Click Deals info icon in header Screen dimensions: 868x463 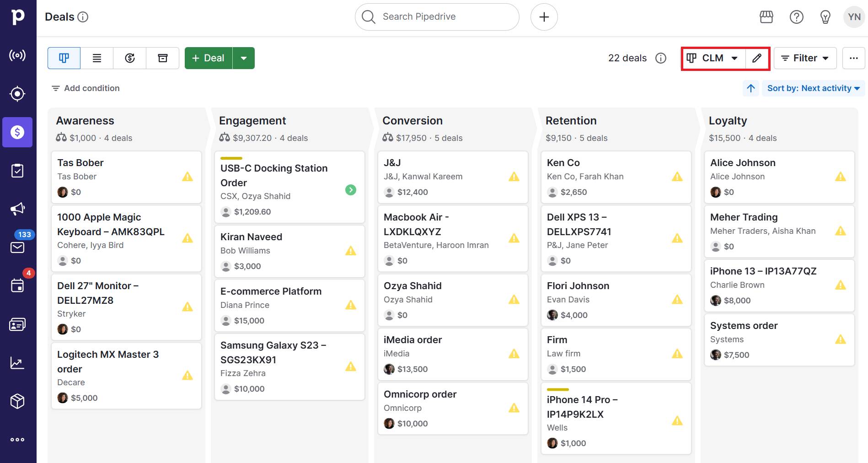(83, 17)
